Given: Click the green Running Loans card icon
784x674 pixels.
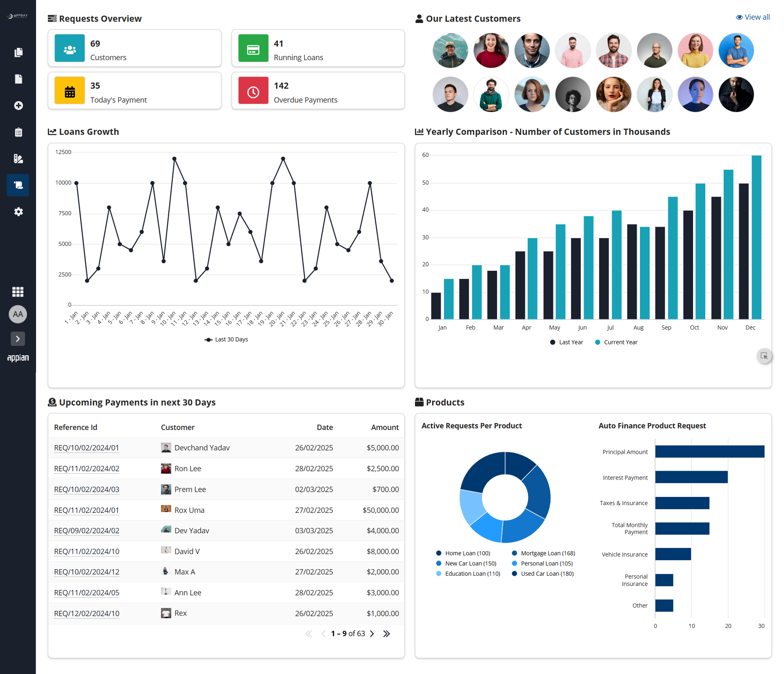Looking at the screenshot, I should coord(253,48).
